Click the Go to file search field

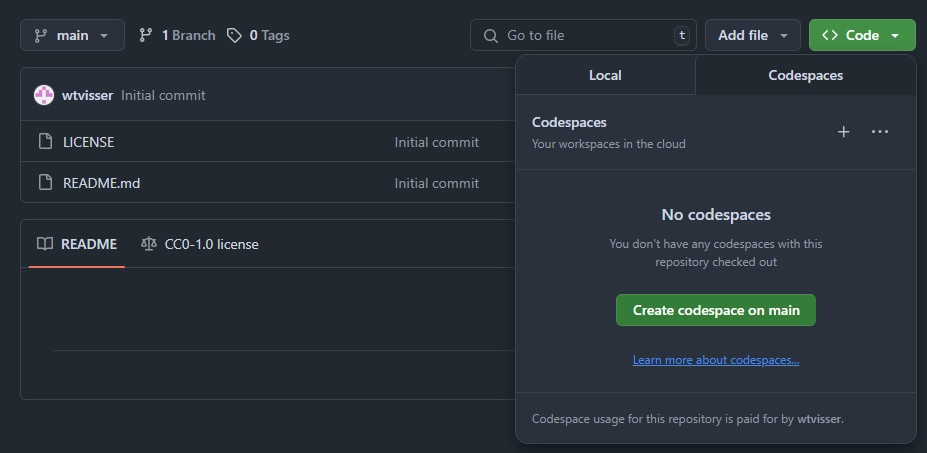(583, 35)
